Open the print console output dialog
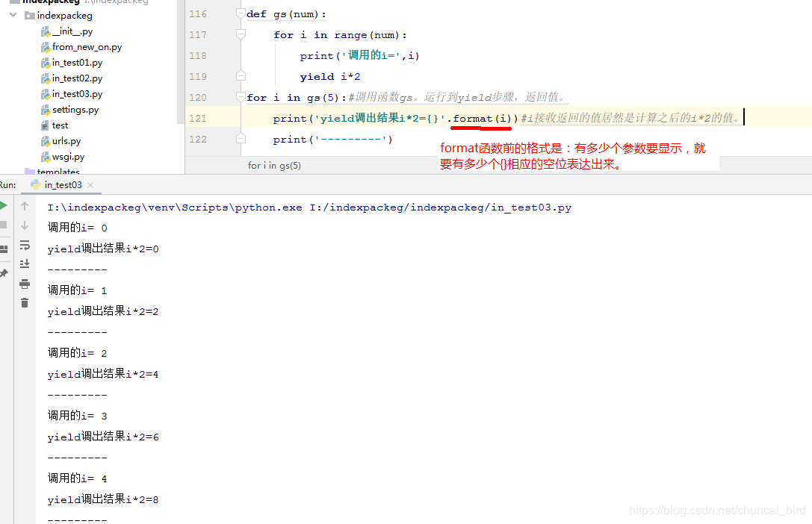The width and height of the screenshot is (812, 524). click(25, 284)
